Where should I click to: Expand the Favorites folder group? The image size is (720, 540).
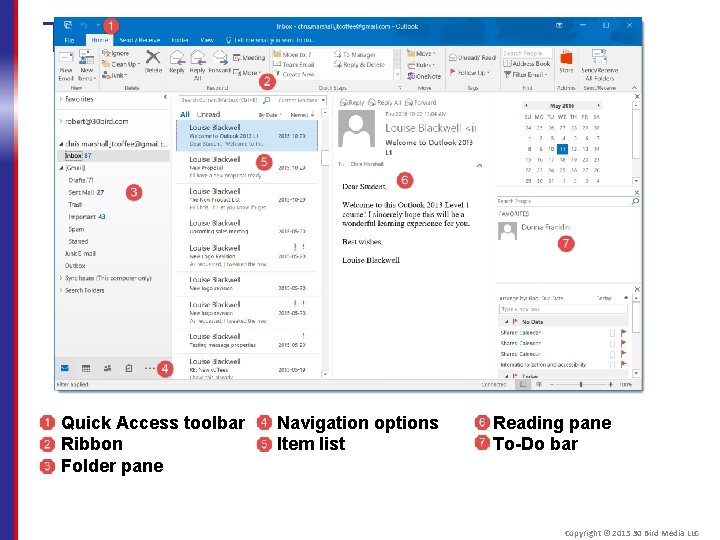[61, 99]
